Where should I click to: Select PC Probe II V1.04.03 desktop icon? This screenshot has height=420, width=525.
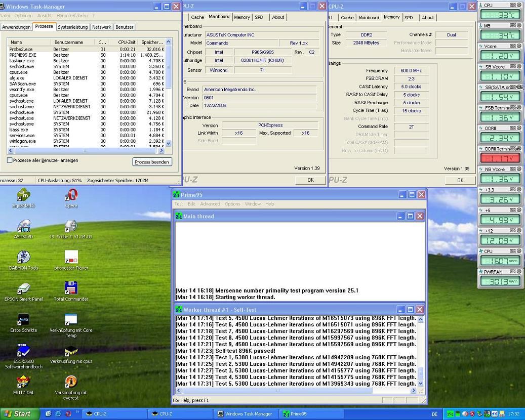[x=71, y=229]
